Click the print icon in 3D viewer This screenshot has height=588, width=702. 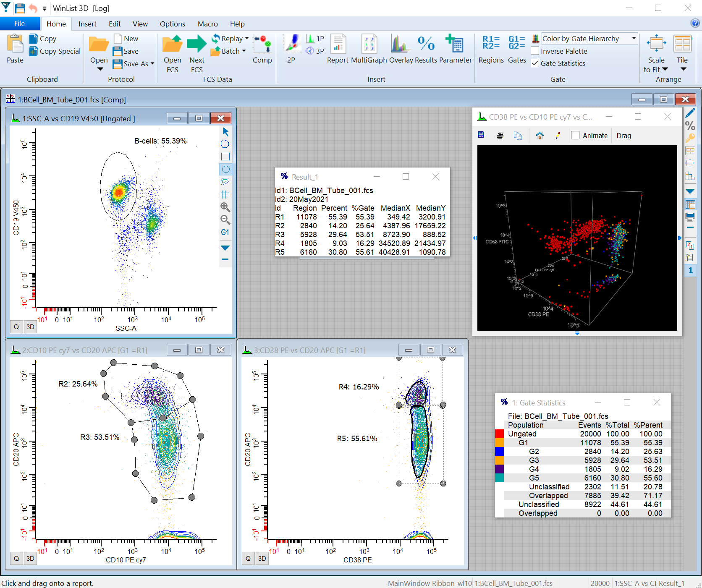pyautogui.click(x=500, y=136)
